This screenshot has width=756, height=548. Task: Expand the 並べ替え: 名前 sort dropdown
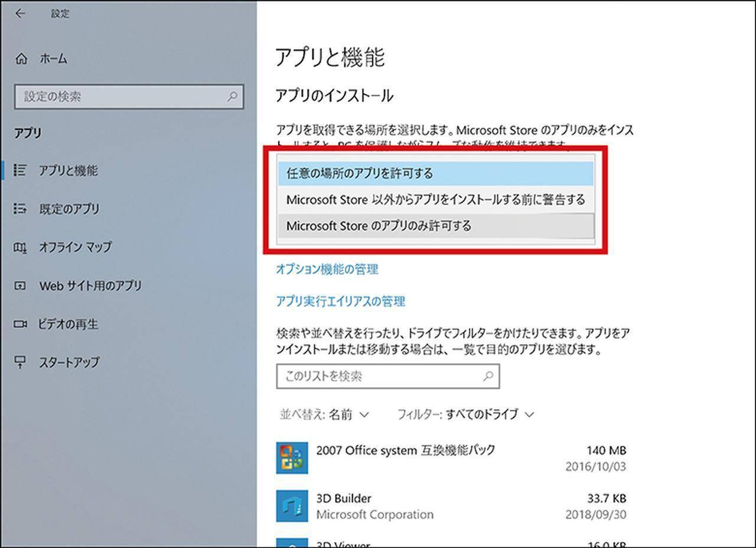(x=325, y=414)
